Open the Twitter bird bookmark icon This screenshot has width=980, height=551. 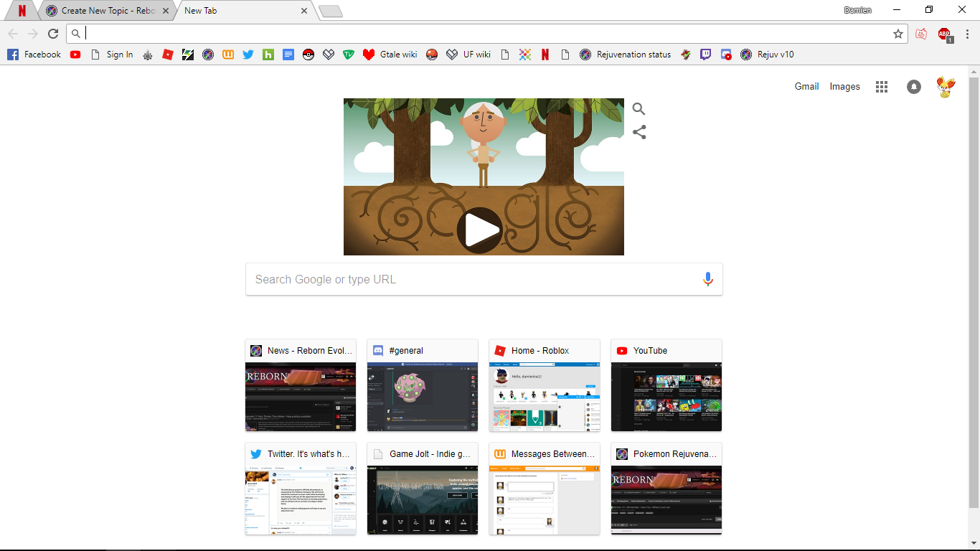point(248,55)
